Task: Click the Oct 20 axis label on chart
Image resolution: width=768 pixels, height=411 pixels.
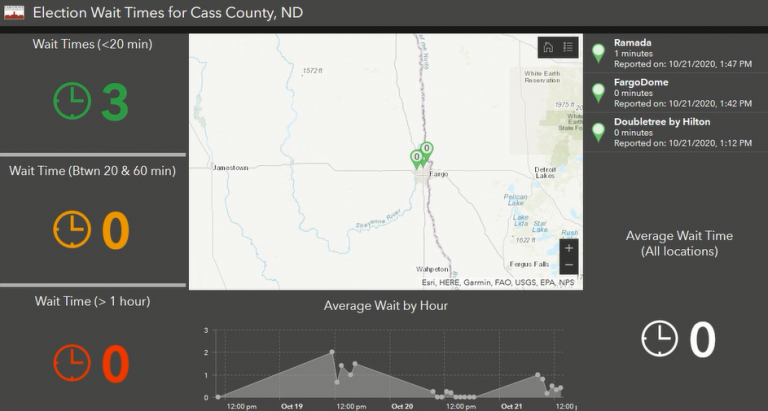Action: [x=402, y=406]
